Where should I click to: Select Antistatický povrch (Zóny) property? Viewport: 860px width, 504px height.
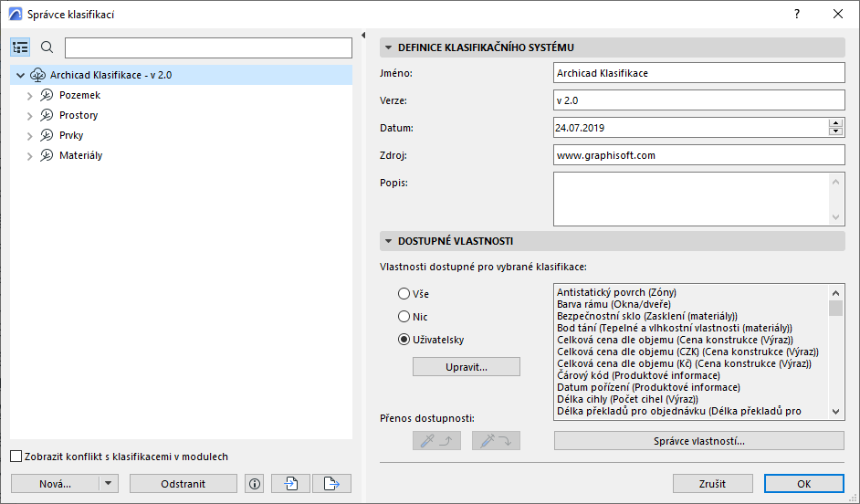pyautogui.click(x=616, y=292)
